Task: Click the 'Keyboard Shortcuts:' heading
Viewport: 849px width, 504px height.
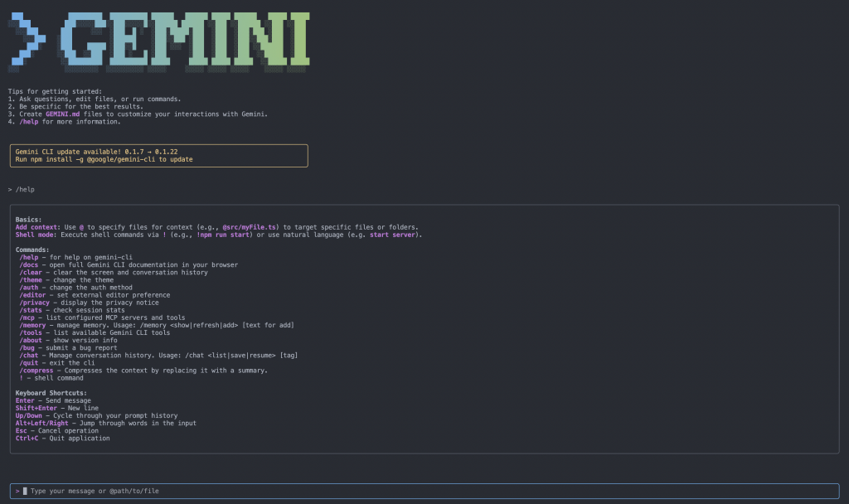Action: [51, 394]
